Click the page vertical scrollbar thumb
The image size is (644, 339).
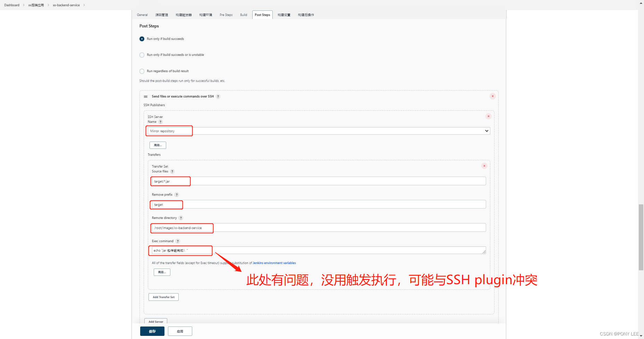[641, 237]
